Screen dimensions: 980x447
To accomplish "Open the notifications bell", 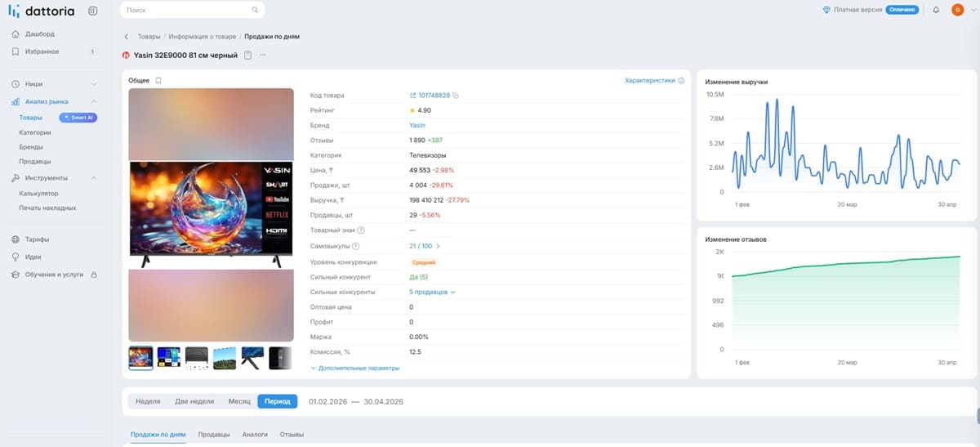I will (936, 10).
